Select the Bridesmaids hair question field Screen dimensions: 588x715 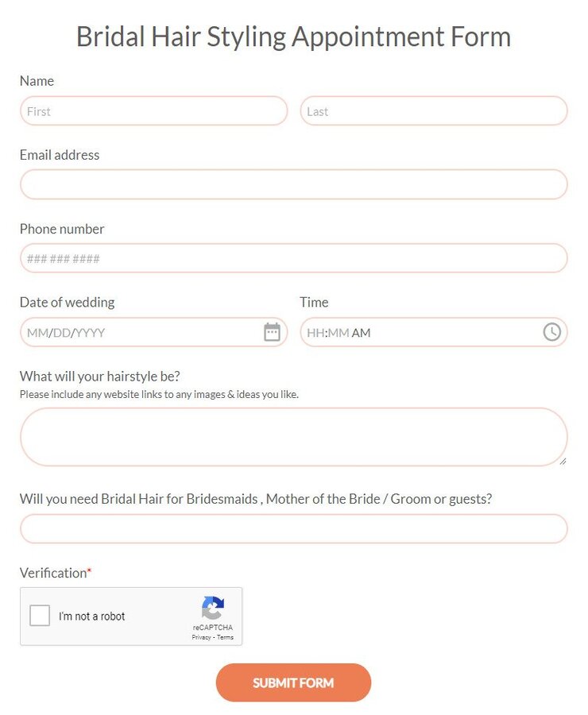[293, 528]
